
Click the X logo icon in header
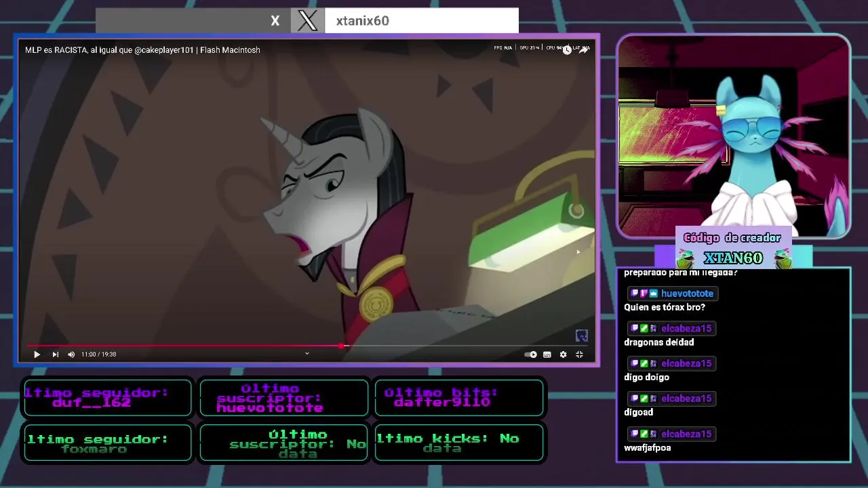coord(308,20)
